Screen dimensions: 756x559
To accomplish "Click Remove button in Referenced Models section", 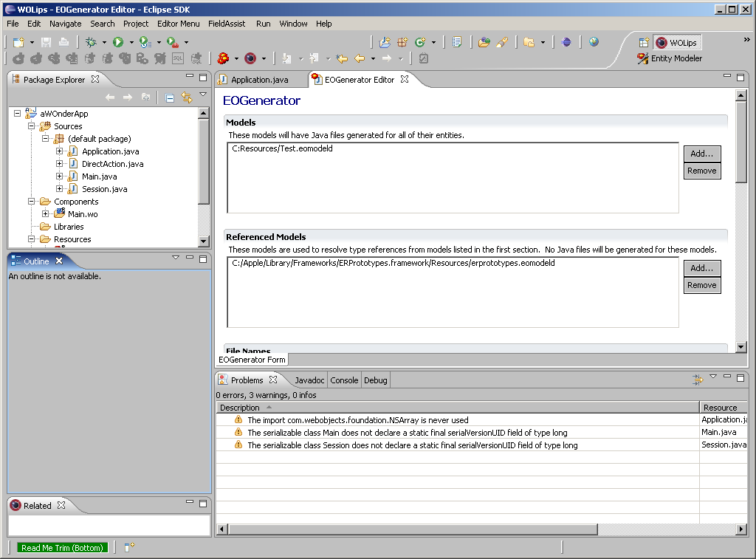I will click(702, 285).
